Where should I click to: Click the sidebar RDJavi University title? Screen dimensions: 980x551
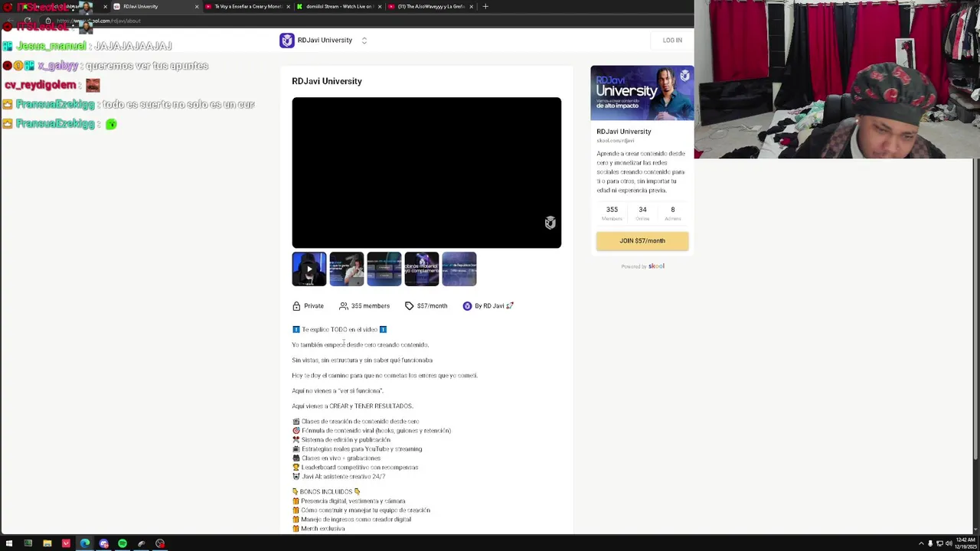[x=624, y=132]
